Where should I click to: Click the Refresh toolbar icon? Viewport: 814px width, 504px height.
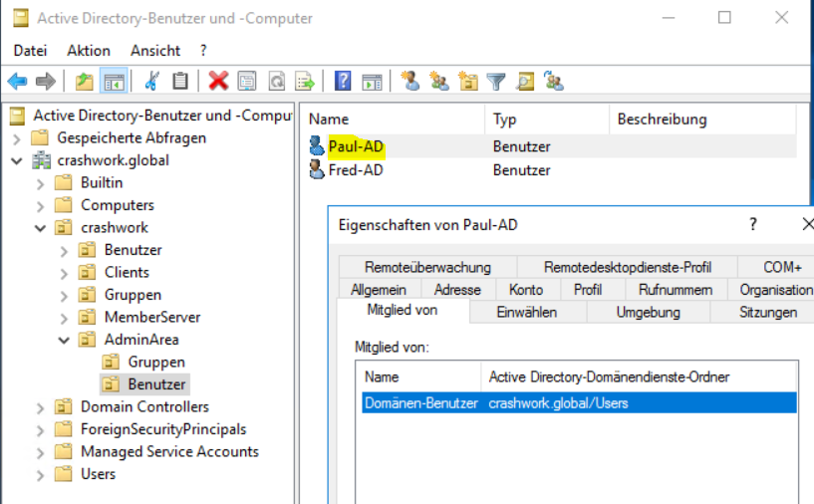[x=276, y=82]
